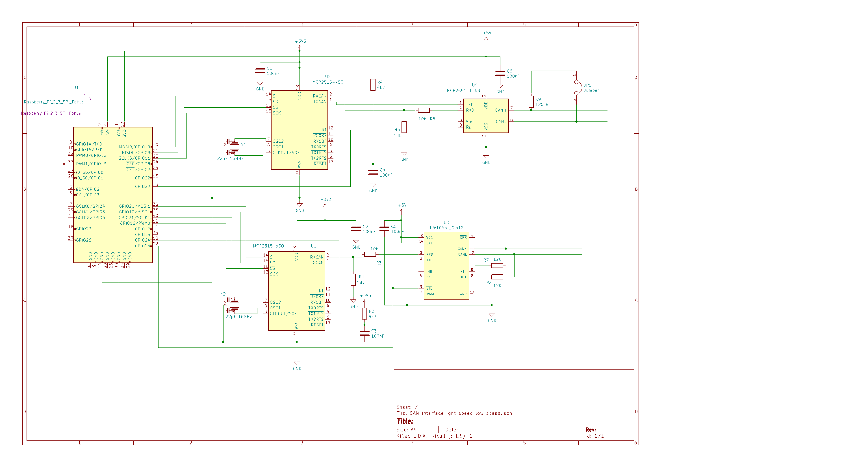Click the RXCAN pin on U2
868x467 pixels.
pyautogui.click(x=320, y=96)
